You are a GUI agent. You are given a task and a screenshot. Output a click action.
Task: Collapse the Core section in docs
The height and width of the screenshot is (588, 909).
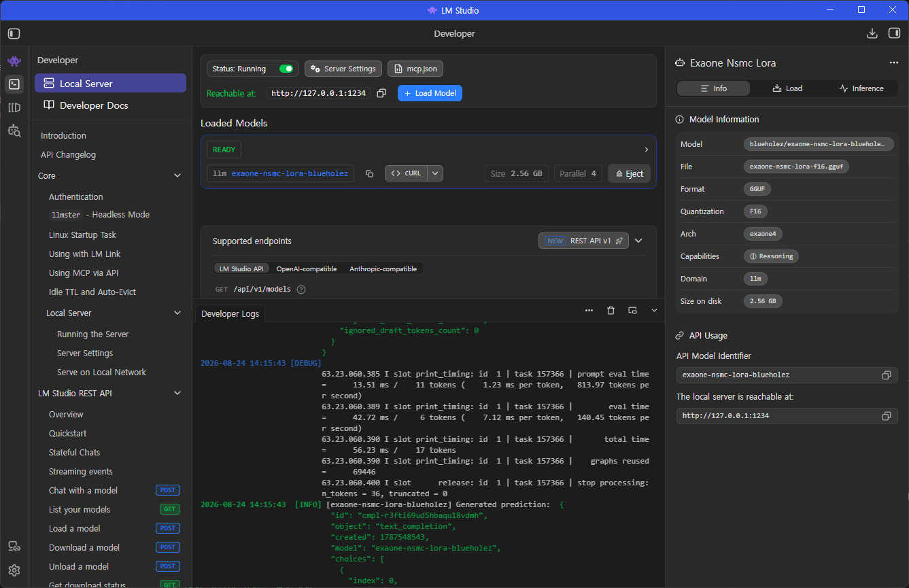pyautogui.click(x=177, y=175)
